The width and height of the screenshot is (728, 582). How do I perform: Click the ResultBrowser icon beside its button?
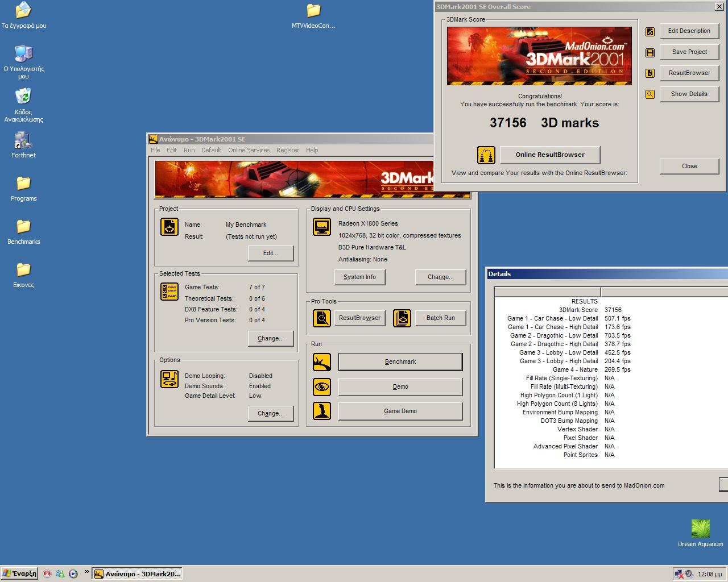click(x=650, y=73)
